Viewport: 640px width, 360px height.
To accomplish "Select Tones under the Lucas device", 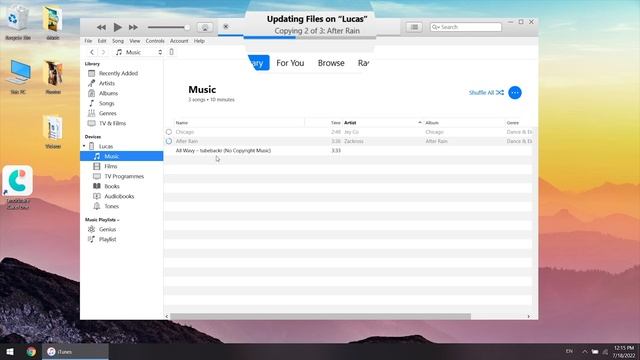I will click(x=111, y=207).
